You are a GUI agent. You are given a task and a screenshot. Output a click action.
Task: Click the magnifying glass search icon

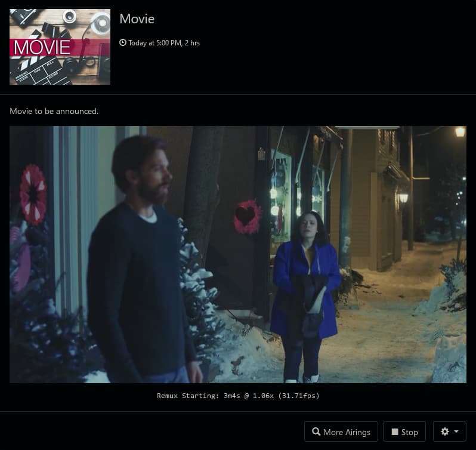316,431
